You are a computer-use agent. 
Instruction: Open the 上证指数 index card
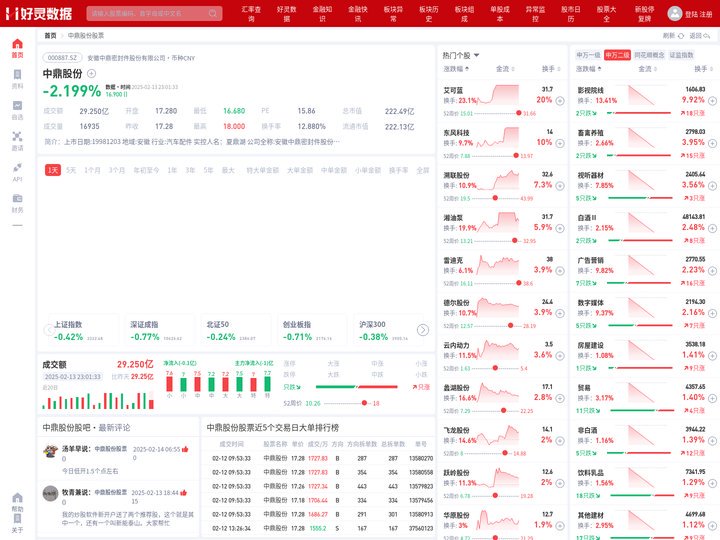(82, 330)
